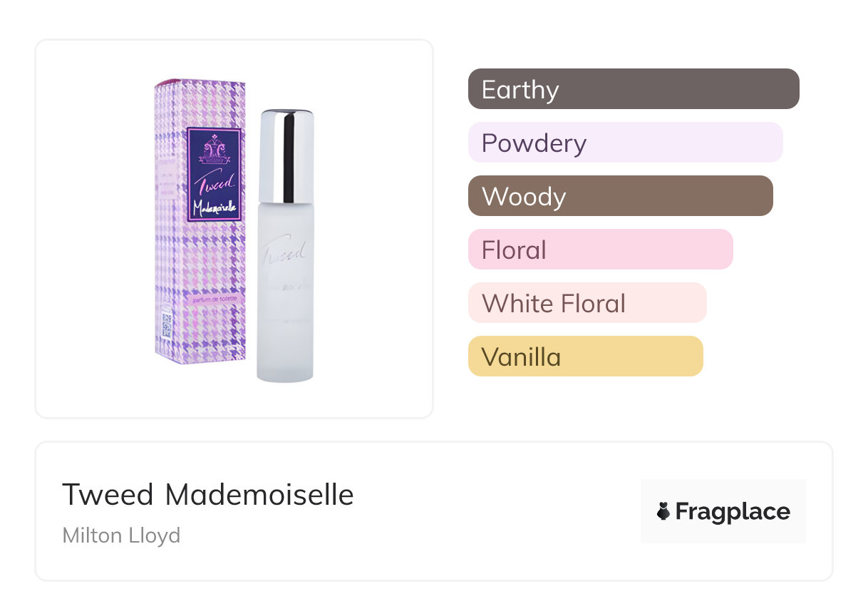The height and width of the screenshot is (616, 868).
Task: Click the Earthy accord bar
Action: (633, 89)
